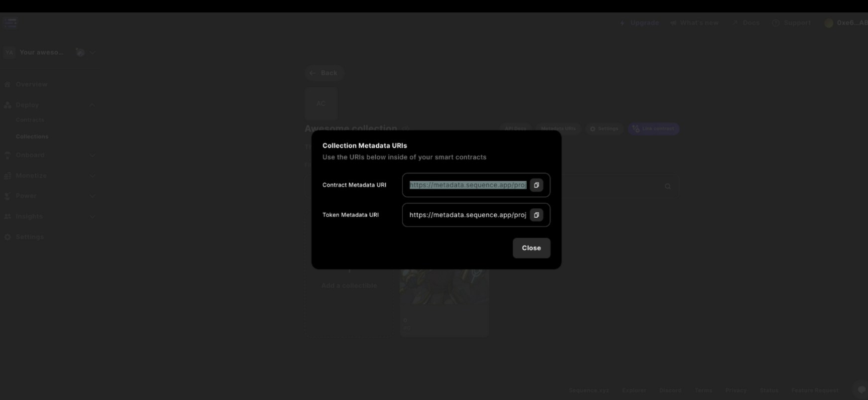The width and height of the screenshot is (868, 400).
Task: Open the chat bubble widget
Action: coord(861,390)
